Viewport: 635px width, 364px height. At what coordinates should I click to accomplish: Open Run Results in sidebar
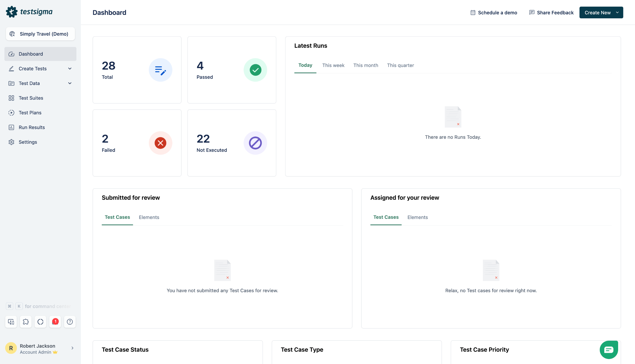(x=32, y=127)
